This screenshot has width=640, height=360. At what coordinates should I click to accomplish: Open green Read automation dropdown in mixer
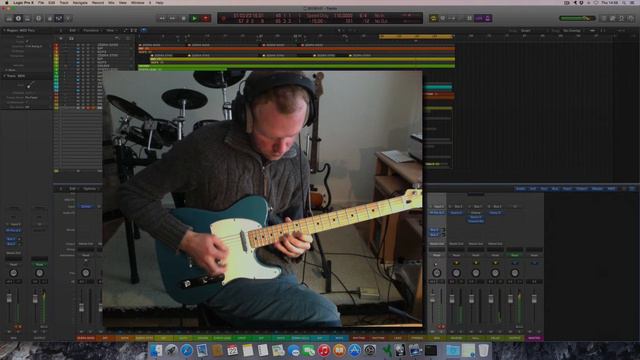pos(515,255)
